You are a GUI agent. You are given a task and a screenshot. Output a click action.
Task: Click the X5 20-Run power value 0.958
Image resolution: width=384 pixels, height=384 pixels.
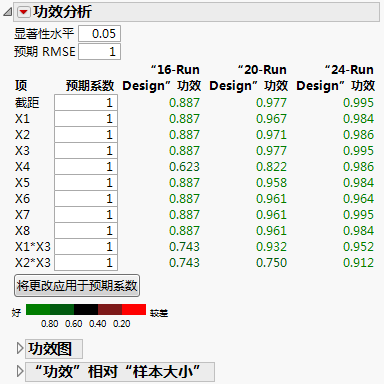(271, 183)
